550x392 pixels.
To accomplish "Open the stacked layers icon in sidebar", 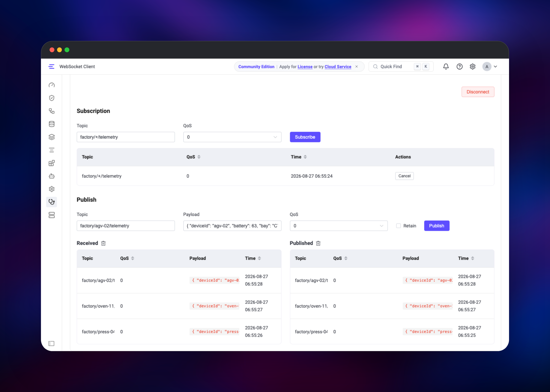I will coord(52,137).
